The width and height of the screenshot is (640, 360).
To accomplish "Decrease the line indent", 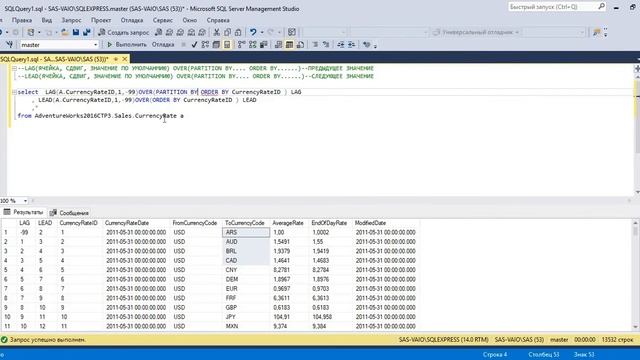I will (x=341, y=45).
